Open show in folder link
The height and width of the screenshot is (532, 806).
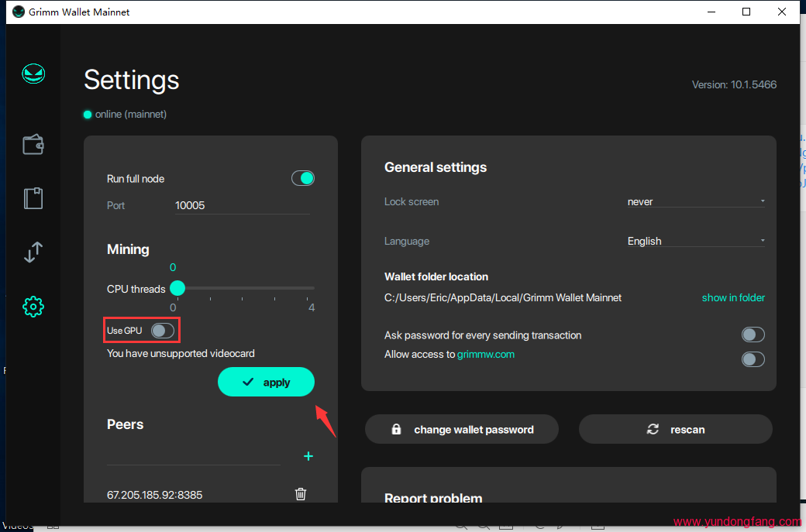[x=733, y=297]
